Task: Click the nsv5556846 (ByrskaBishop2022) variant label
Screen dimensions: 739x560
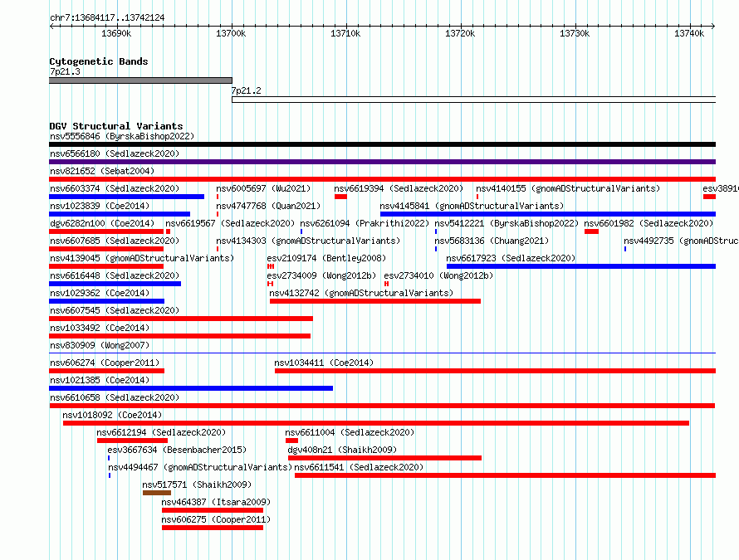Action: [122, 137]
